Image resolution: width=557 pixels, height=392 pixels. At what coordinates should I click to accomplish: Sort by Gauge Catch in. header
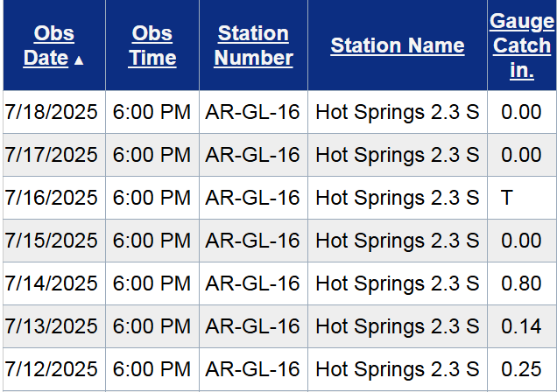click(521, 45)
